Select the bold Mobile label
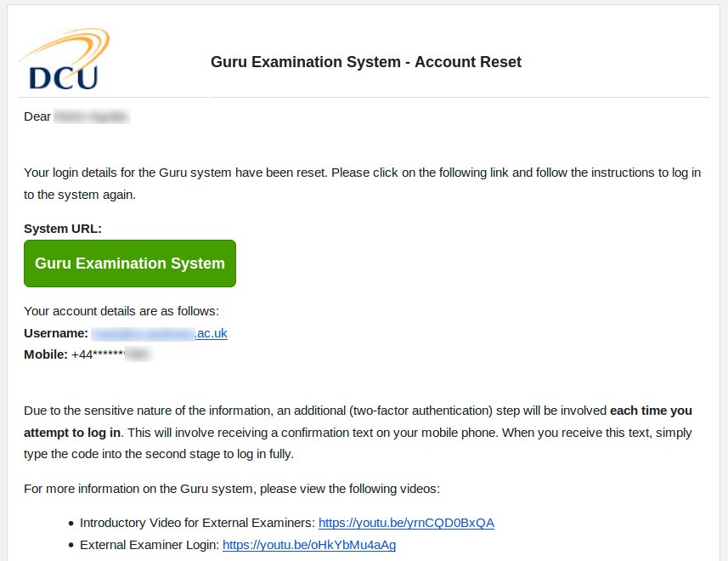This screenshot has height=561, width=728. click(46, 354)
